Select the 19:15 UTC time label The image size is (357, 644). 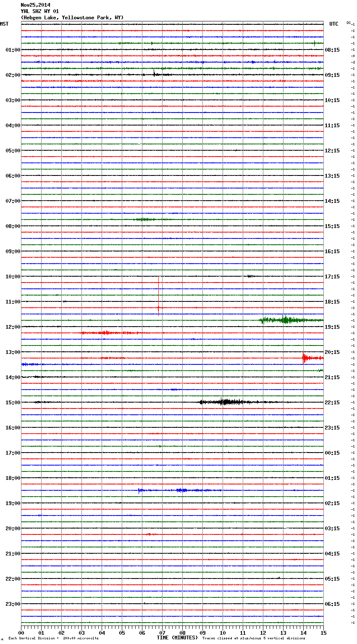332,327
